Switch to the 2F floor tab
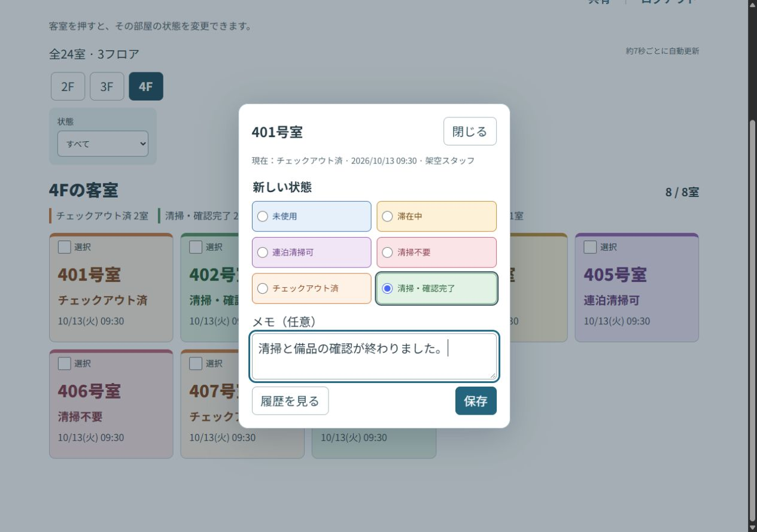The height and width of the screenshot is (532, 757). tap(68, 86)
